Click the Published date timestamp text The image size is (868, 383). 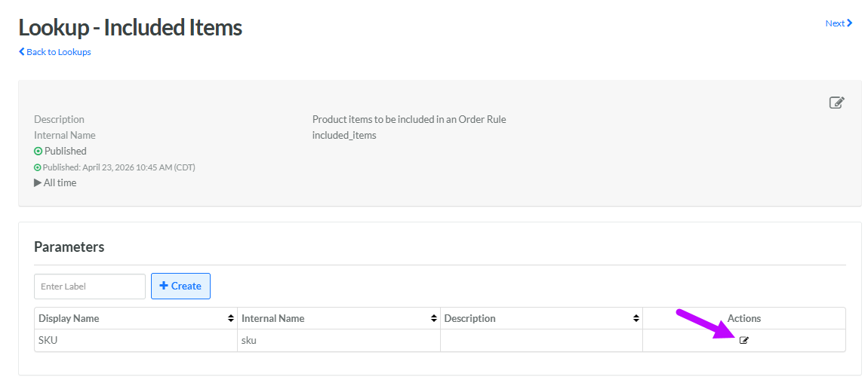pos(119,167)
